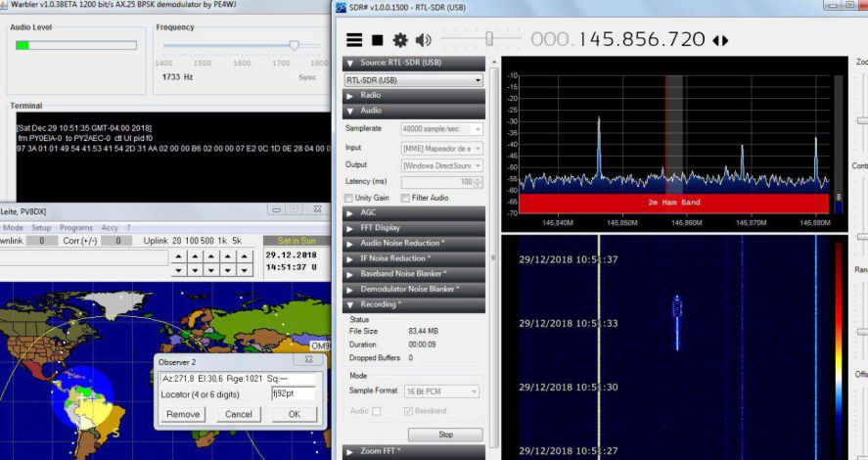Open the SDR# hamburger menu icon

[354, 40]
